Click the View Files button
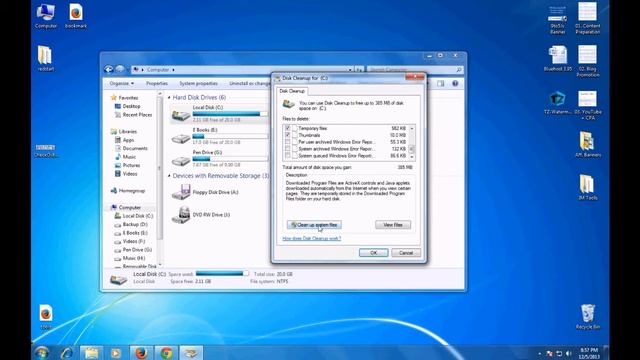The image size is (640, 360). (x=393, y=225)
